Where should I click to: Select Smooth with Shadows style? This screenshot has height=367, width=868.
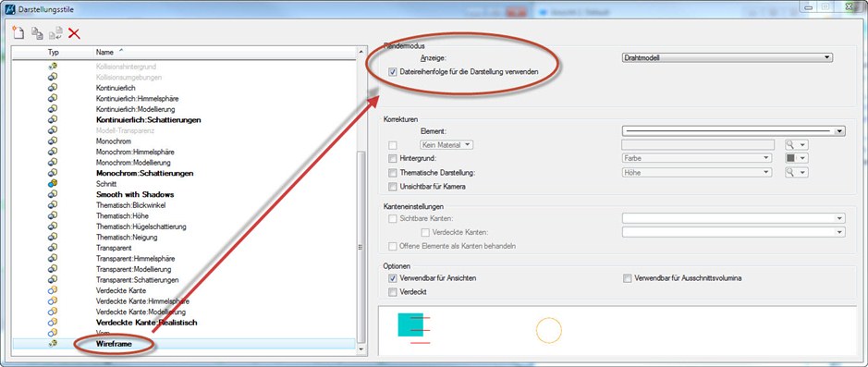point(135,195)
